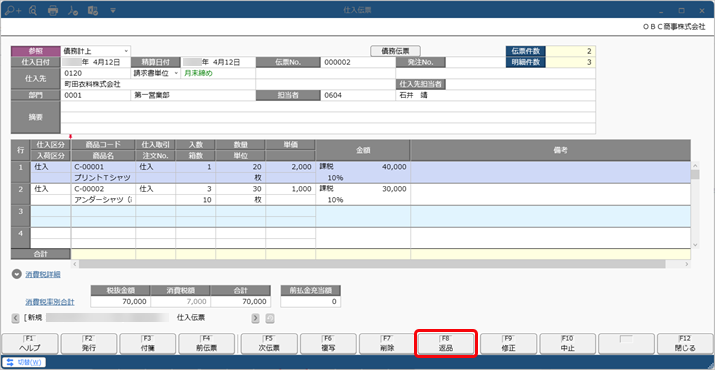Click the PDF output icon

[x=73, y=10]
